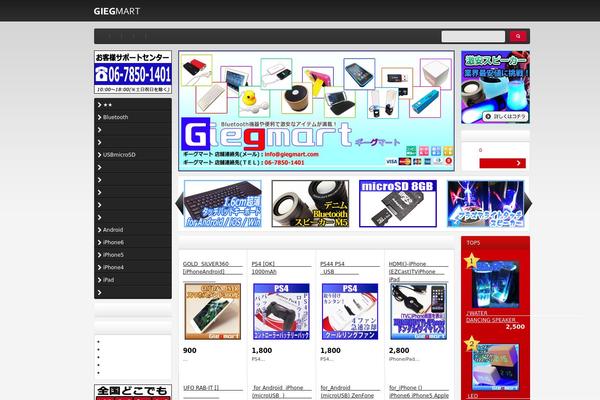
Task: Click the Giegmart main hero banner
Action: tap(316, 111)
